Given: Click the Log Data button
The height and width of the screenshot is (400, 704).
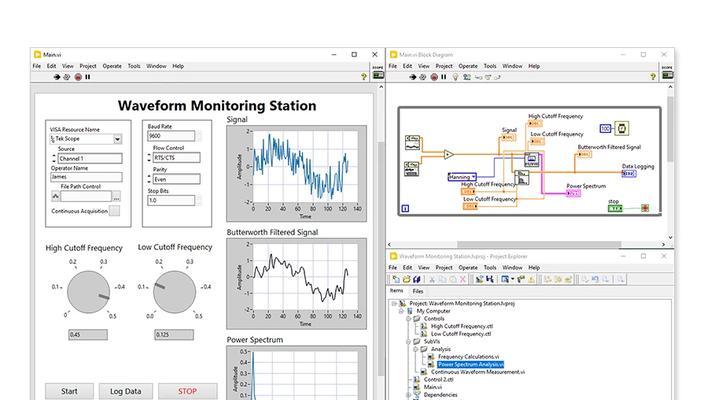Looking at the screenshot, I should 126,391.
